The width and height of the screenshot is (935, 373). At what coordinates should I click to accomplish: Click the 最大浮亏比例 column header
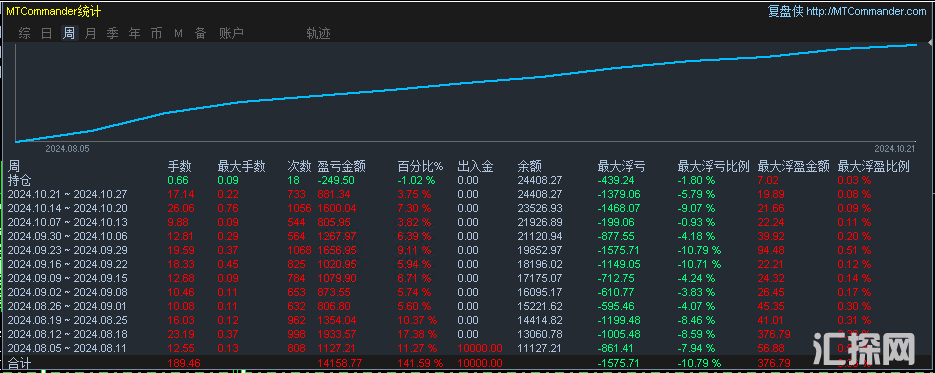click(x=714, y=166)
